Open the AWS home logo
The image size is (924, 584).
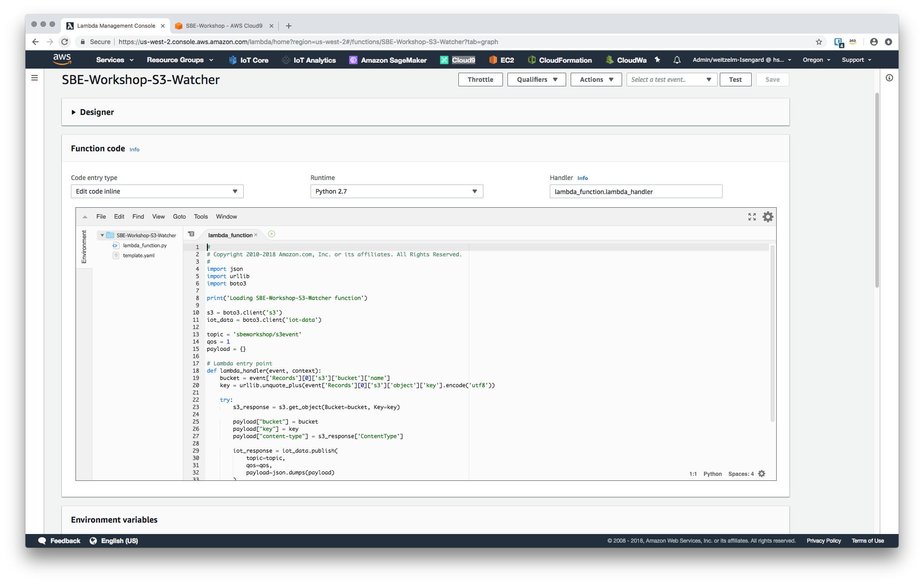coord(62,59)
